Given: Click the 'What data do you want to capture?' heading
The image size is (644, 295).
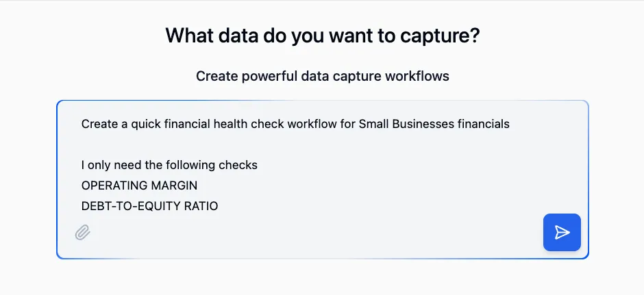Looking at the screenshot, I should [x=322, y=36].
